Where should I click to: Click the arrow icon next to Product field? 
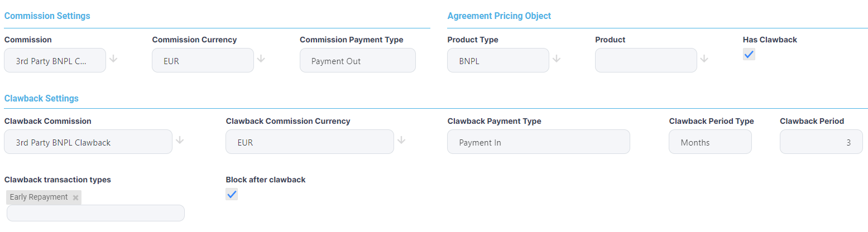coord(704,59)
